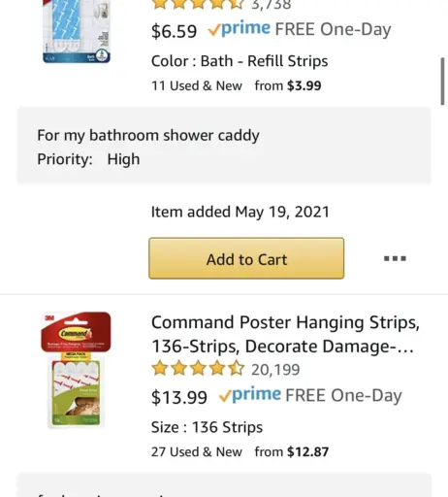The height and width of the screenshot is (497, 448).
Task: Click the Prime logo next to $13.99
Action: [x=249, y=395]
